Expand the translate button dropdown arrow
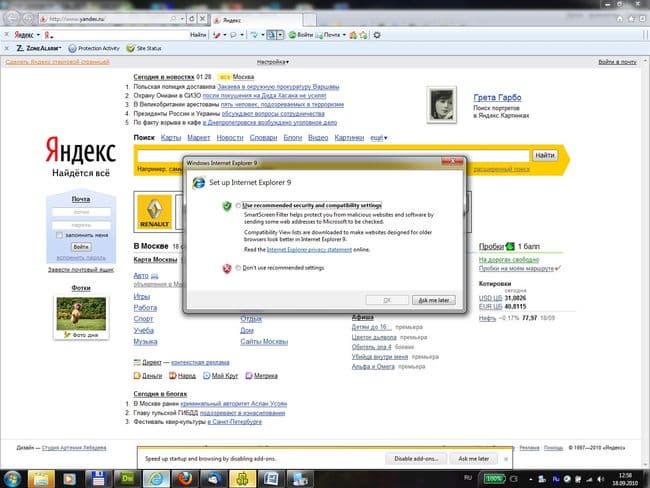Image resolution: width=650 pixels, height=488 pixels. [x=280, y=35]
